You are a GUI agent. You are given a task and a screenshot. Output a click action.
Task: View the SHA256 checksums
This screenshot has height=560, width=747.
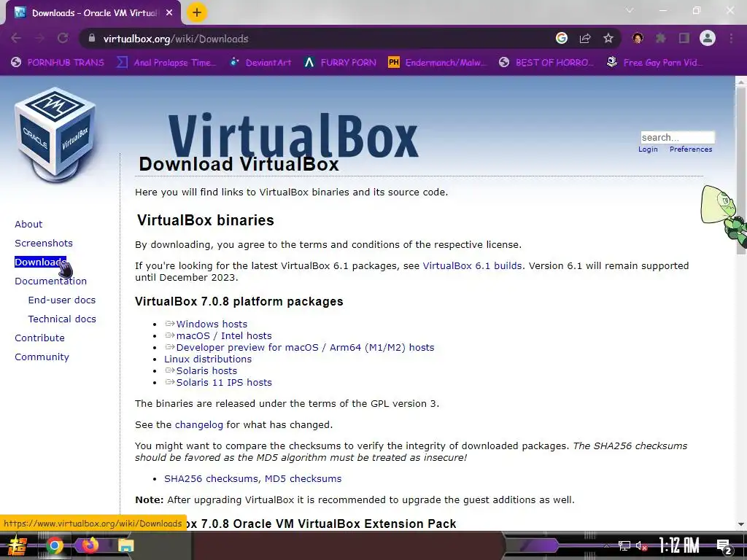click(x=211, y=478)
